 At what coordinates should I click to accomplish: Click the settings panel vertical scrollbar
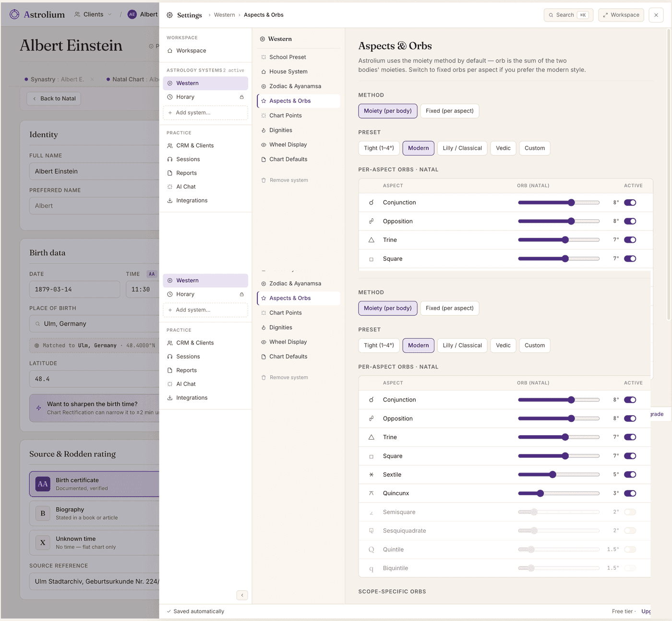[x=669, y=175]
